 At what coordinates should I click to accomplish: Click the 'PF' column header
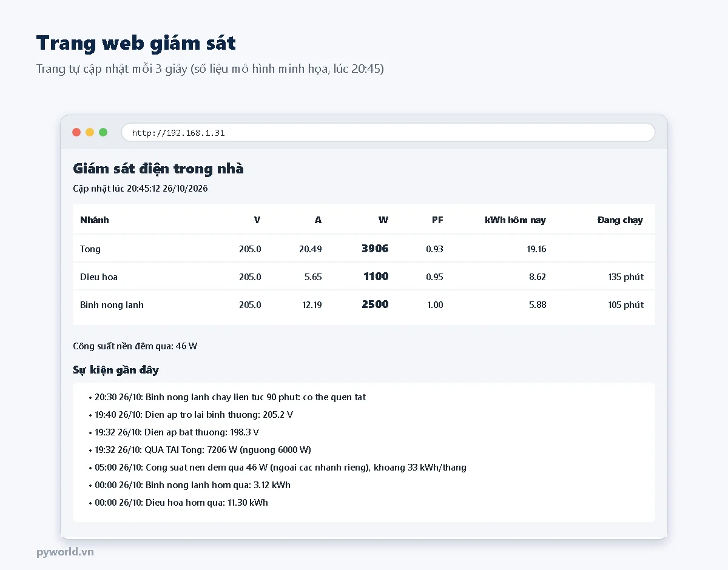click(x=437, y=220)
